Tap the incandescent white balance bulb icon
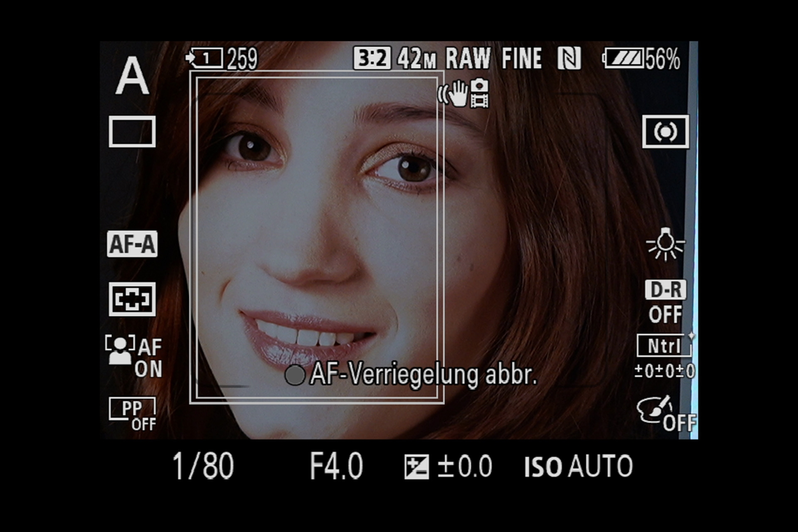 pyautogui.click(x=665, y=244)
